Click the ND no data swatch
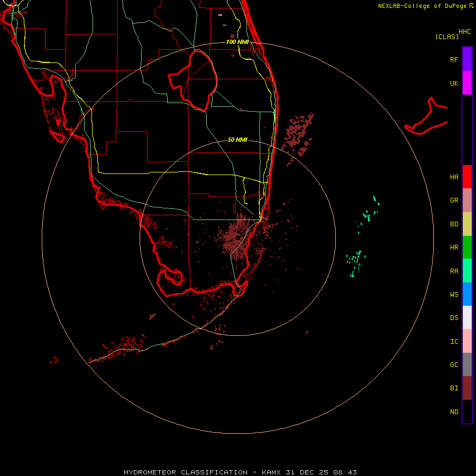The image size is (476, 476). pos(467,411)
